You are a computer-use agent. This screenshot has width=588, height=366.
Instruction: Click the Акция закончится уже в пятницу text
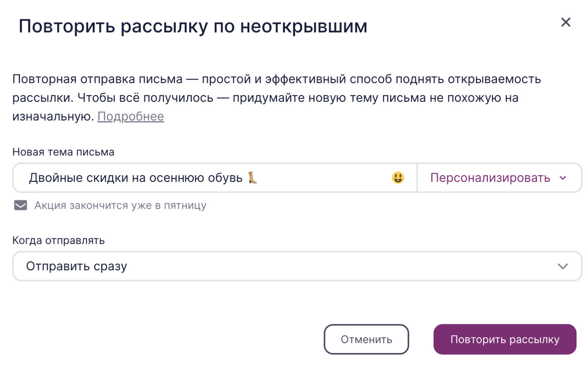120,206
